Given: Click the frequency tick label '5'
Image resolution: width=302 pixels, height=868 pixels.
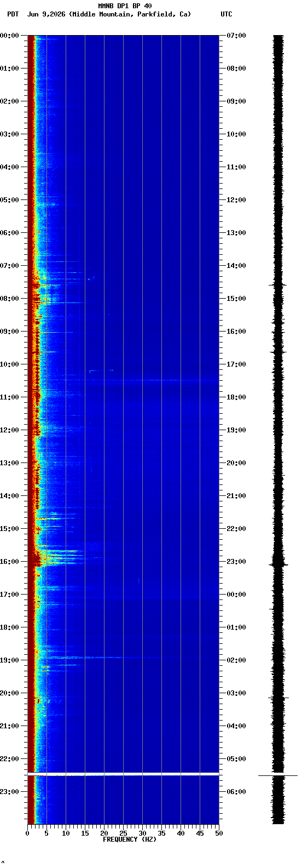Looking at the screenshot, I should [47, 834].
